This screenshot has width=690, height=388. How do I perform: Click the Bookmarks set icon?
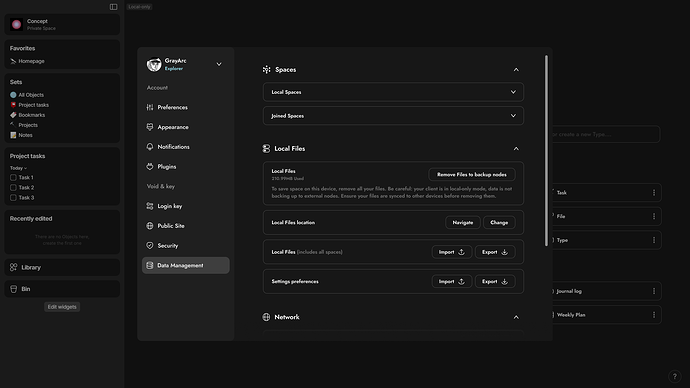(13, 115)
